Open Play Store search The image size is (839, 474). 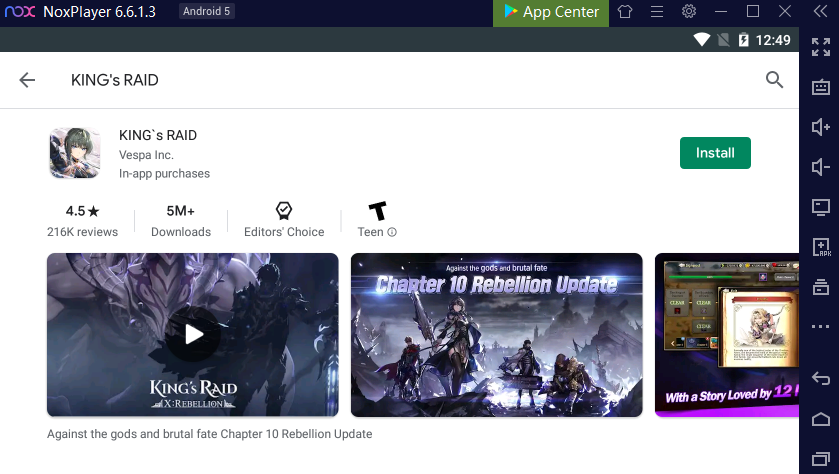point(774,80)
